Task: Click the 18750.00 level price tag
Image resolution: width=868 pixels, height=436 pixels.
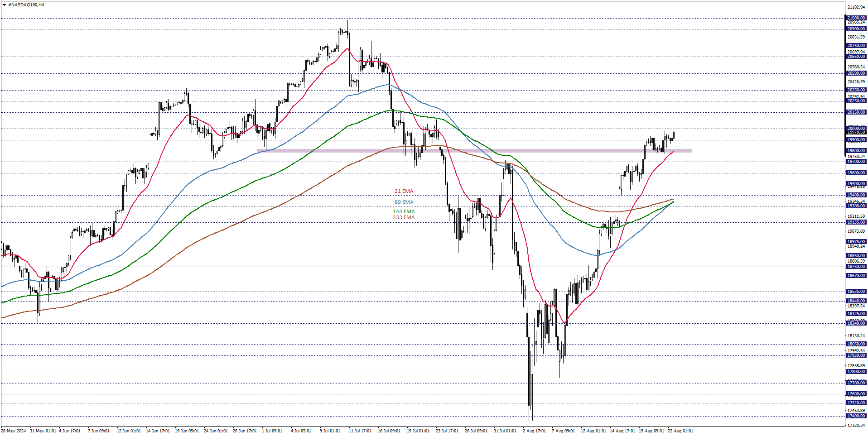Action: pyautogui.click(x=856, y=267)
